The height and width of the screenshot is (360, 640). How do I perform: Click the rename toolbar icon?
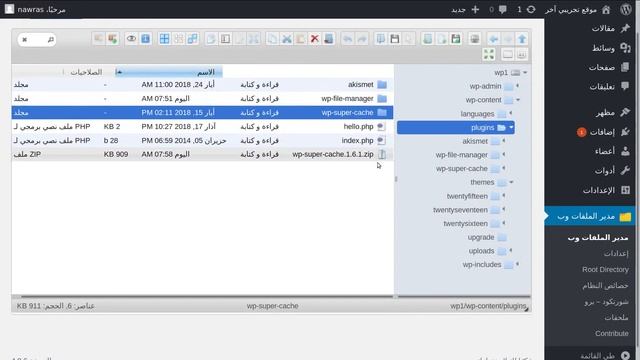pyautogui.click(x=225, y=39)
